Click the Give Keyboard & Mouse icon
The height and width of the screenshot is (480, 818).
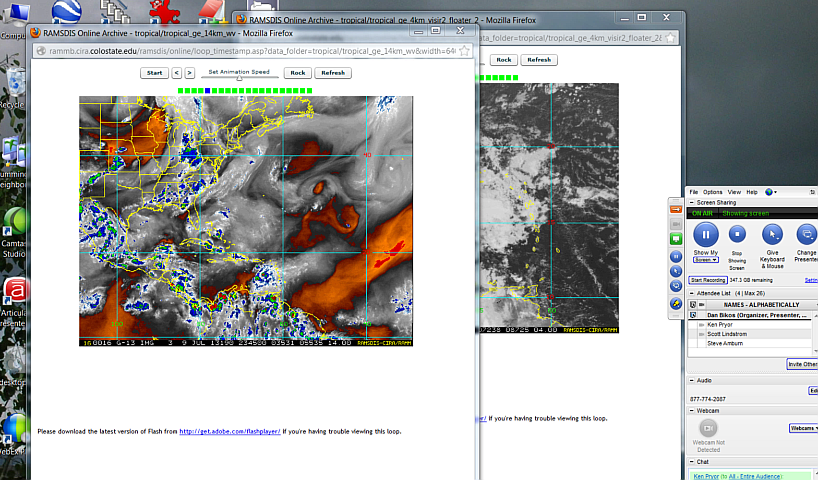(x=772, y=235)
